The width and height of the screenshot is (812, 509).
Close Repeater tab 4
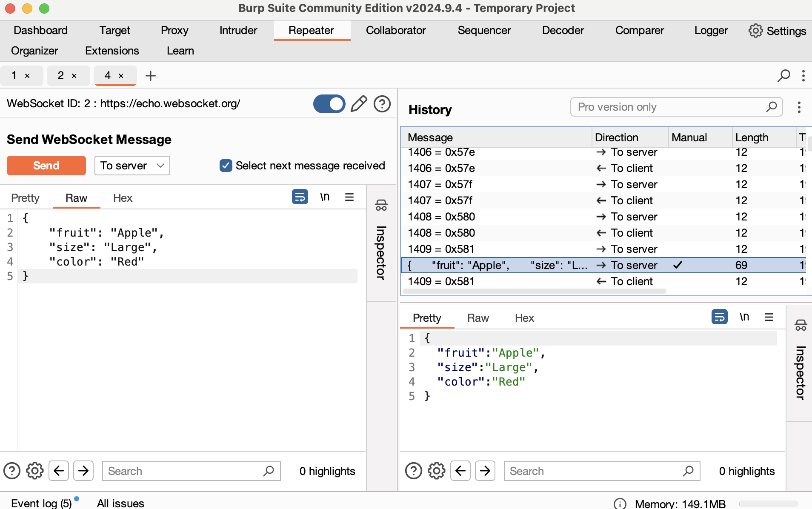[121, 76]
